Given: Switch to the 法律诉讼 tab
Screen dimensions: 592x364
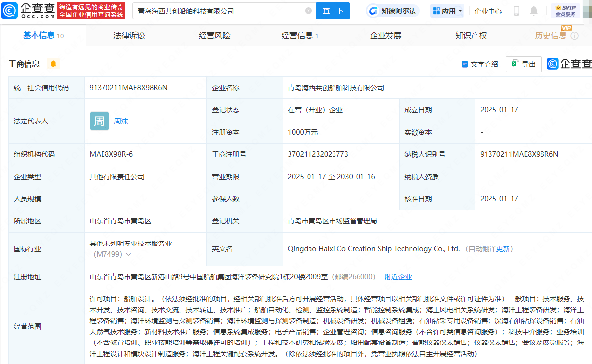Looking at the screenshot, I should click(129, 35).
